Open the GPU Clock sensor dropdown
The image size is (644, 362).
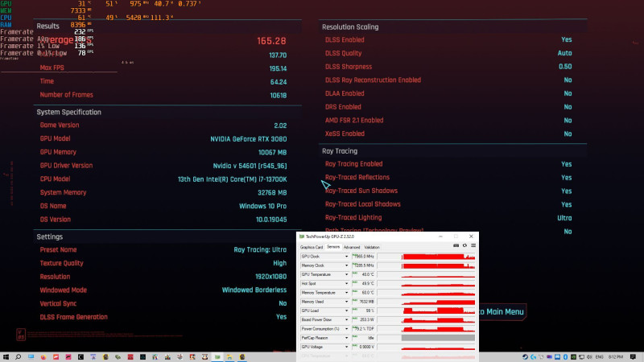(346, 257)
